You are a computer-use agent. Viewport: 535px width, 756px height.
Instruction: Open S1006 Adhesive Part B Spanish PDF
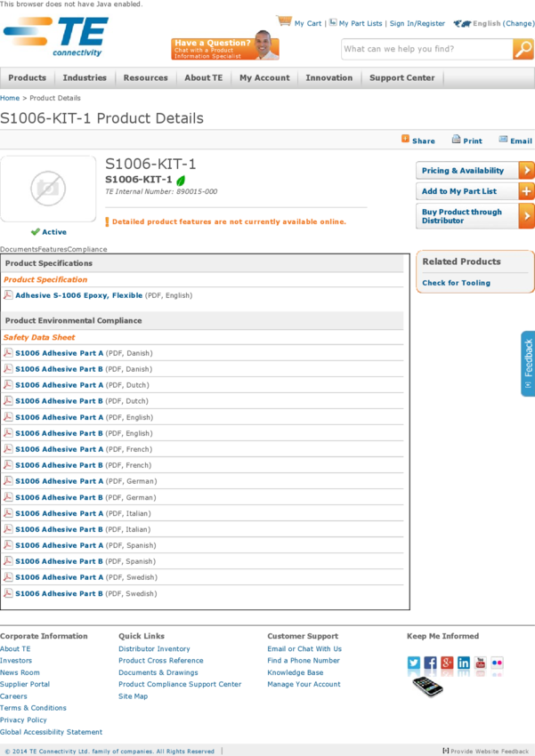pyautogui.click(x=59, y=561)
